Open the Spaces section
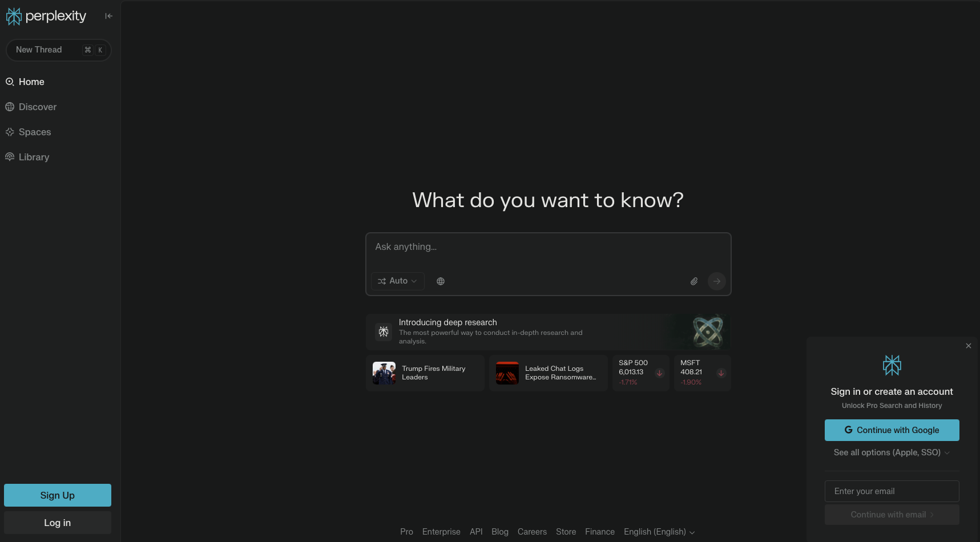 pyautogui.click(x=28, y=132)
